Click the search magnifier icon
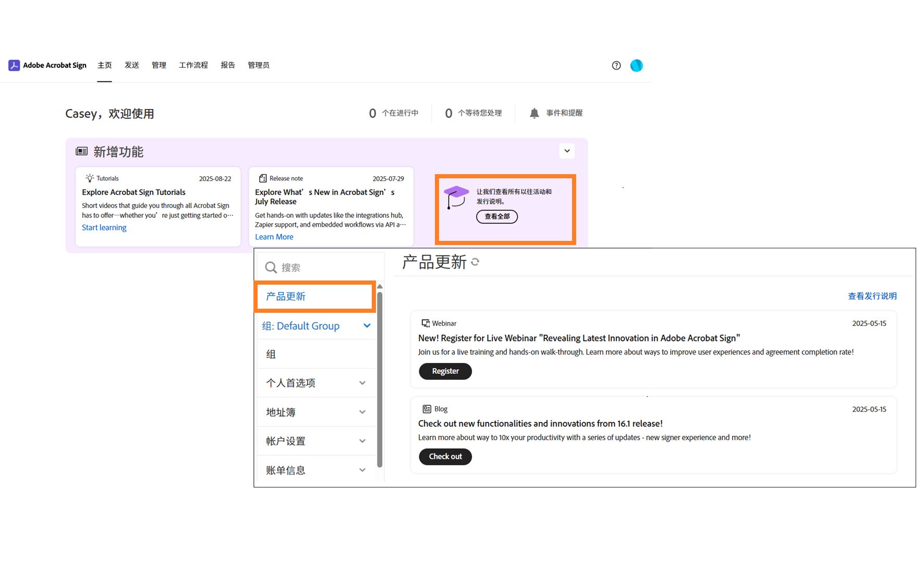 point(271,267)
